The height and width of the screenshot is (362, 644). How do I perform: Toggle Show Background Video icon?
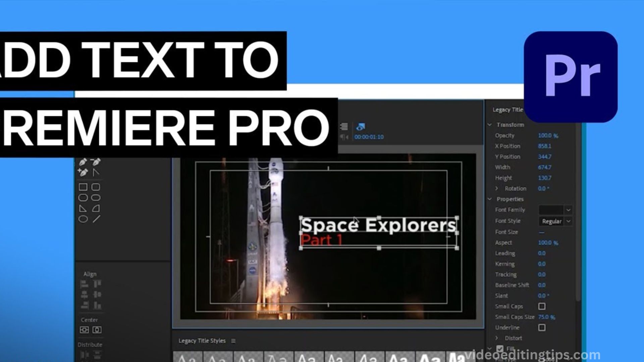(361, 127)
